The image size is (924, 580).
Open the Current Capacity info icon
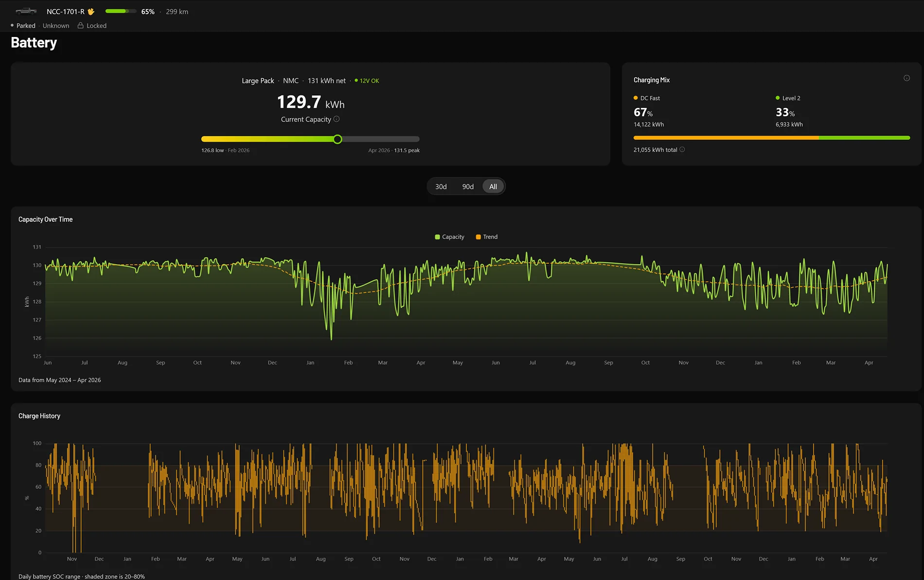pos(337,119)
